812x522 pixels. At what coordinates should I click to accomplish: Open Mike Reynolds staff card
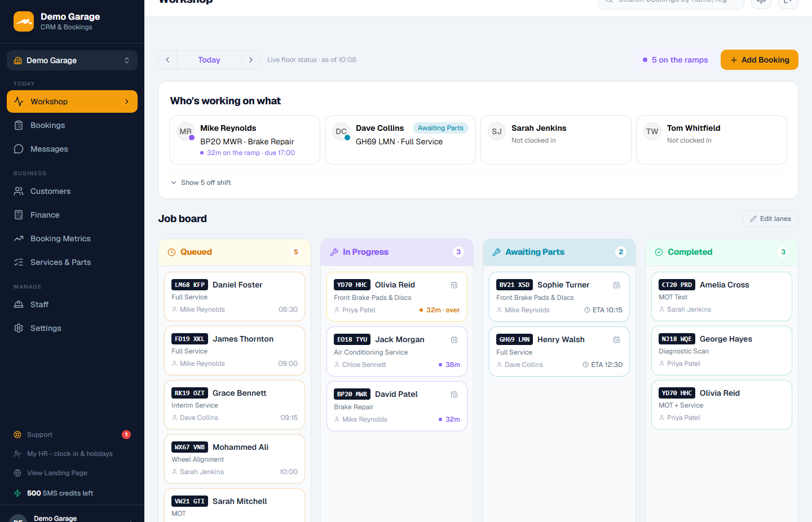tap(245, 140)
